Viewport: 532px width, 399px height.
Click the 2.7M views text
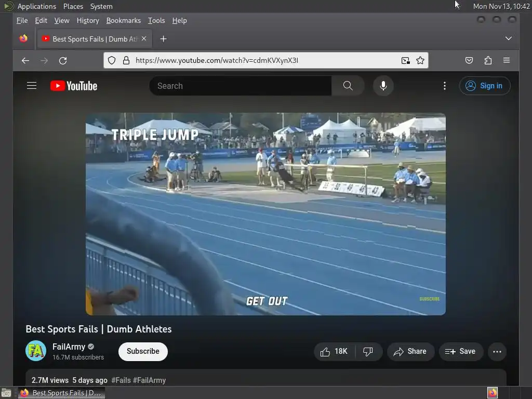coord(50,380)
